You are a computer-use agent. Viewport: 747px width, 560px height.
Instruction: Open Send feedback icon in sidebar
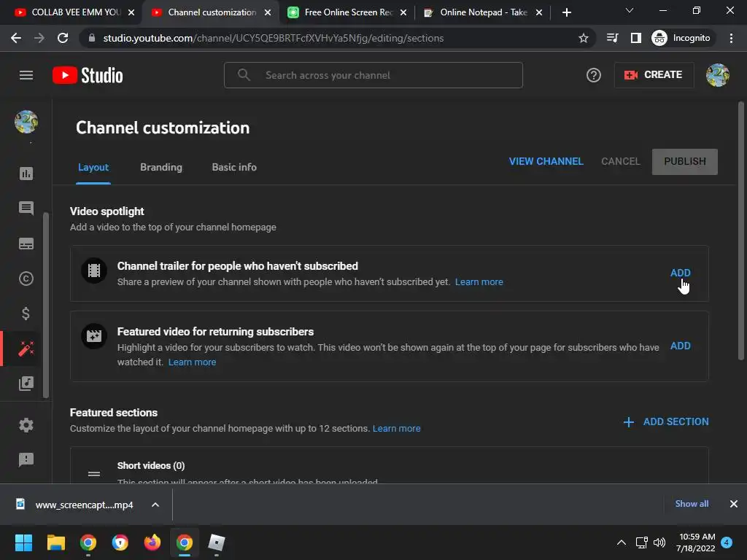tap(26, 459)
